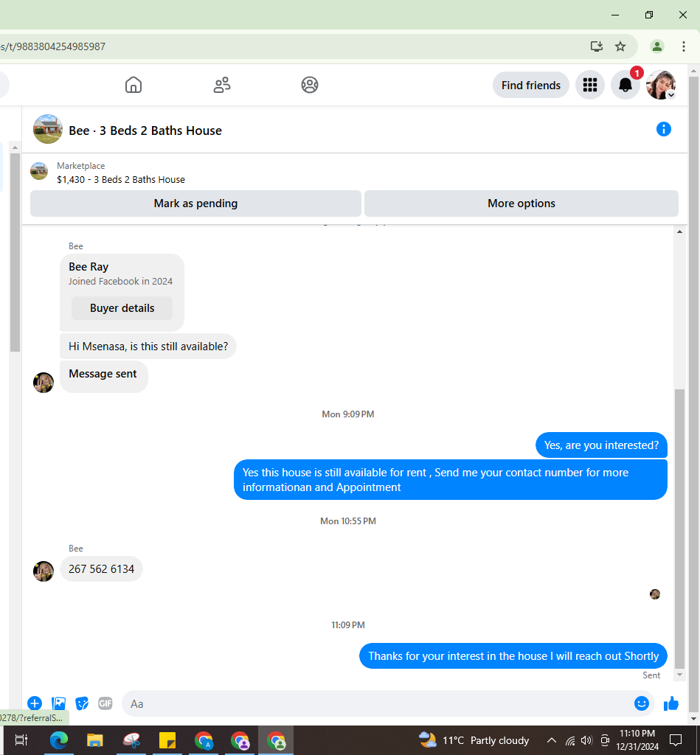This screenshot has height=755, width=700.
Task: Send a thumbs up like
Action: (671, 703)
